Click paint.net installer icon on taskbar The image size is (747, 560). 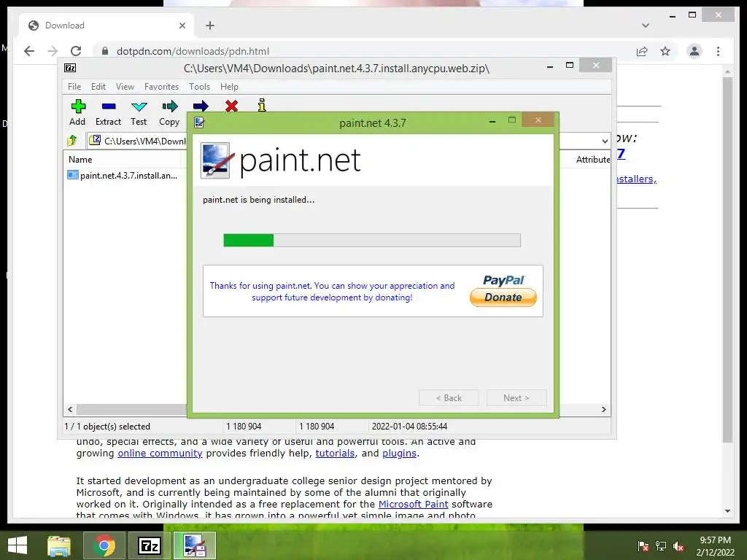(x=195, y=545)
